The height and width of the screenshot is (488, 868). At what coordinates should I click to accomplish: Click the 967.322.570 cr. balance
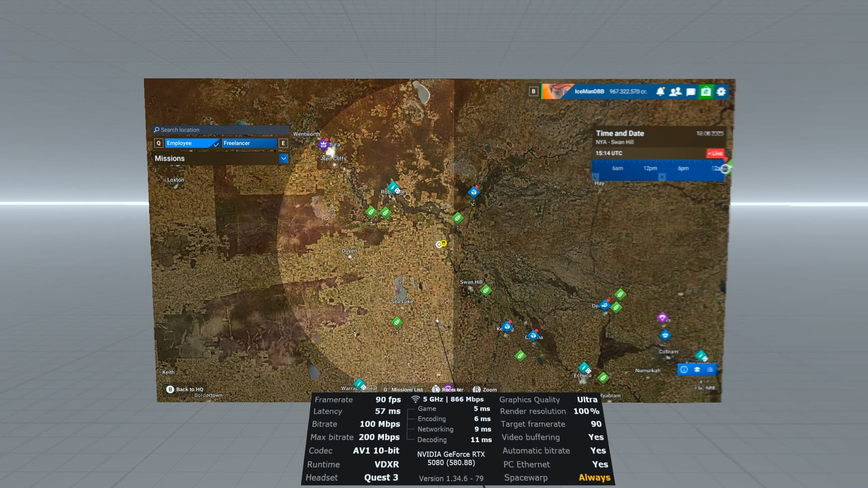tap(628, 91)
